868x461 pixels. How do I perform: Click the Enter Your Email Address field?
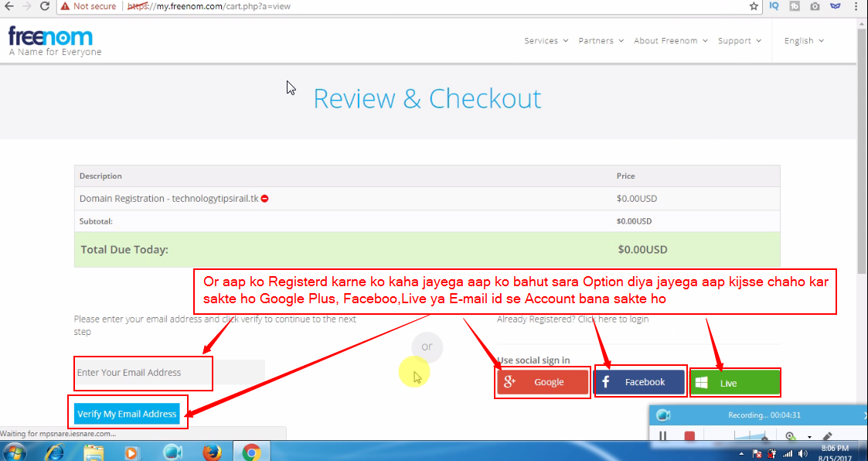point(169,372)
